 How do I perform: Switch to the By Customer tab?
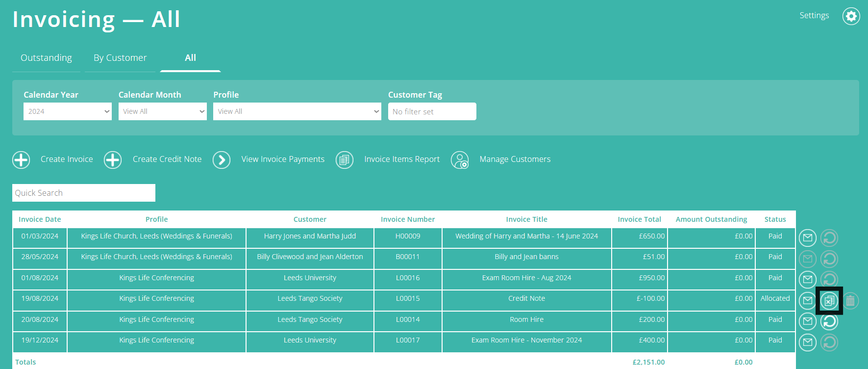point(120,58)
